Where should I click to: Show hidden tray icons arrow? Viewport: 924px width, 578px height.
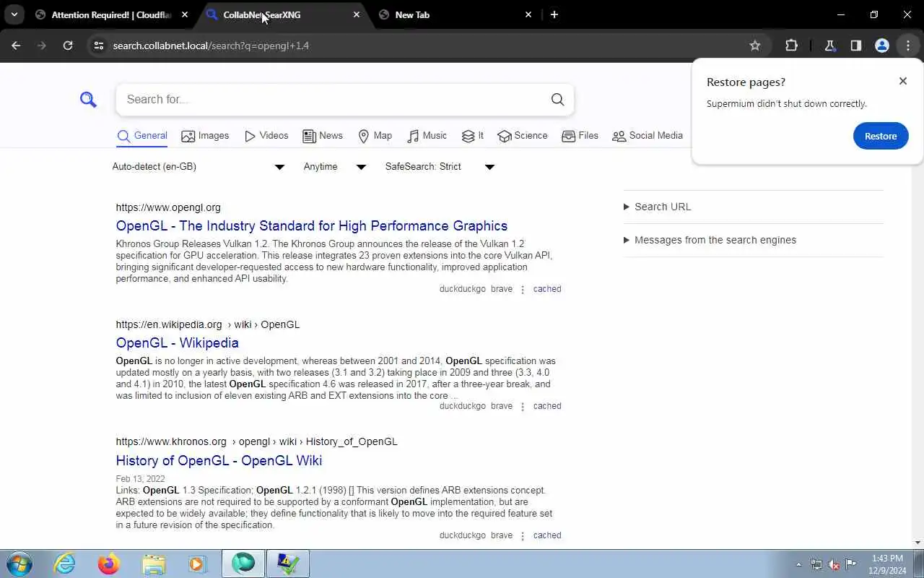[798, 564]
